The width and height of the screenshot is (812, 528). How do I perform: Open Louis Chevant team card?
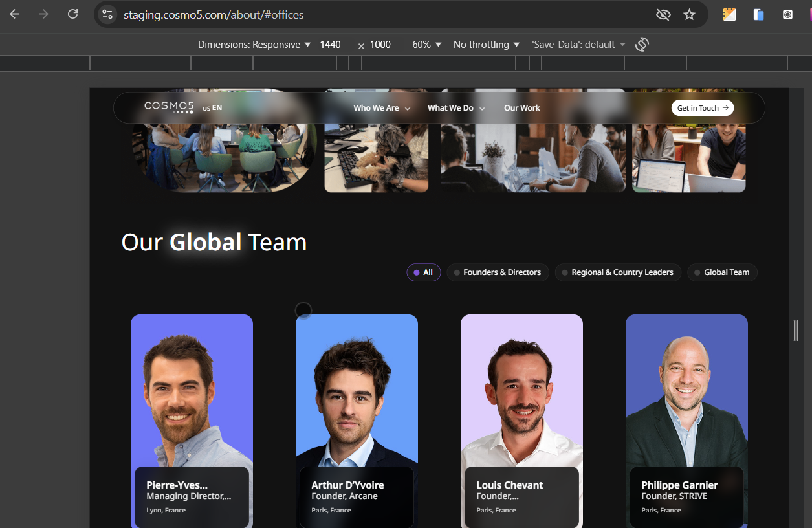coord(521,421)
